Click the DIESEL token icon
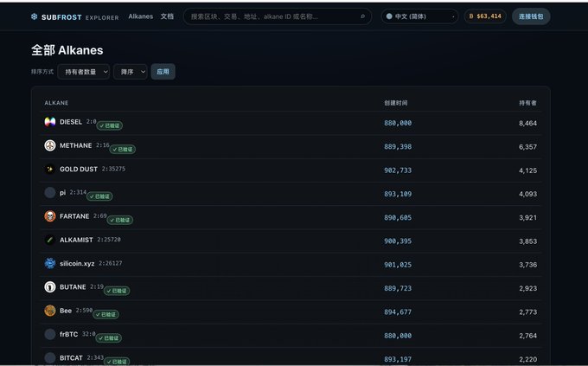588x366 pixels. pyautogui.click(x=50, y=122)
